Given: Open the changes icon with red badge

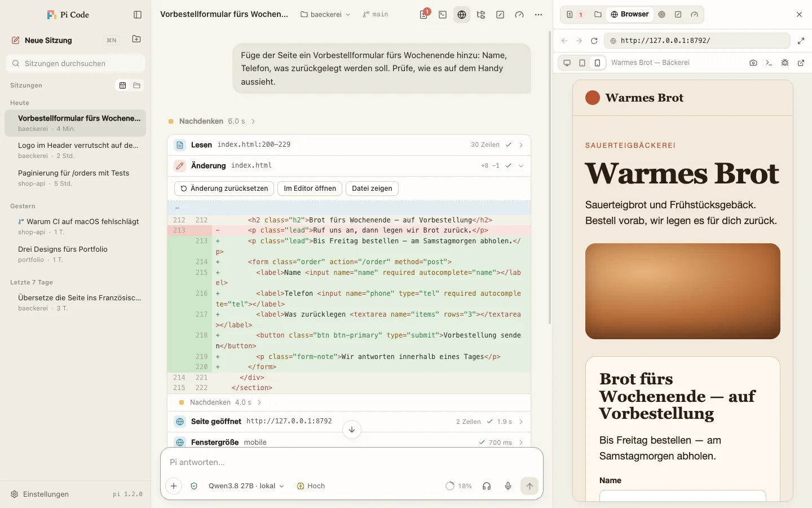Looking at the screenshot, I should point(423,15).
